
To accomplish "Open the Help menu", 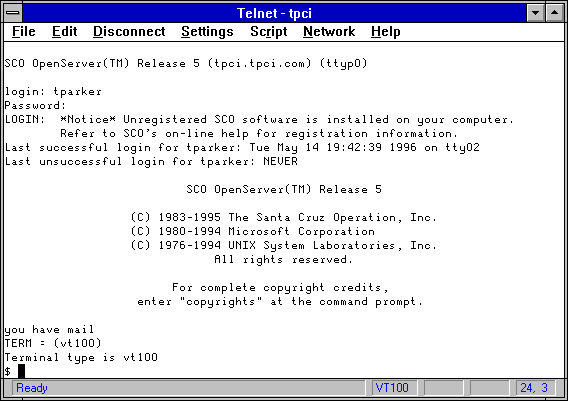I will 385,32.
